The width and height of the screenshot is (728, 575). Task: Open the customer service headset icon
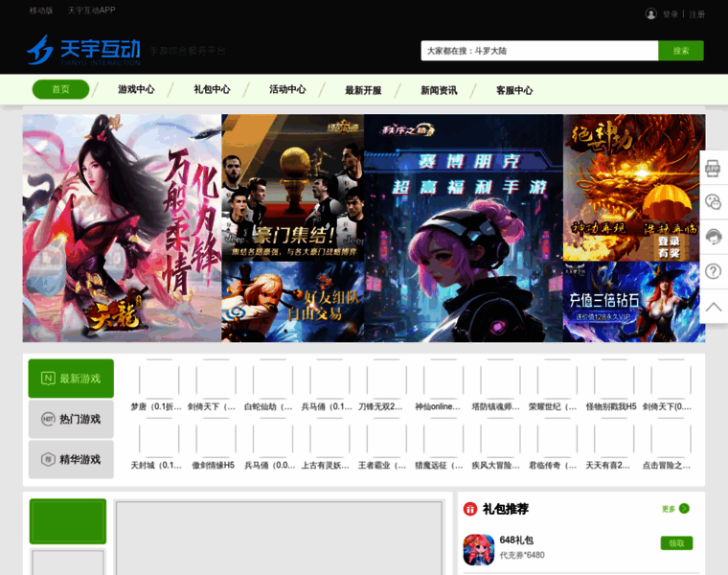click(x=713, y=237)
